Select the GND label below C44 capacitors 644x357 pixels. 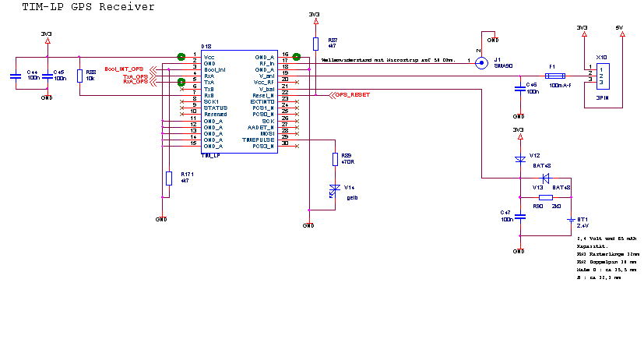coord(47,98)
